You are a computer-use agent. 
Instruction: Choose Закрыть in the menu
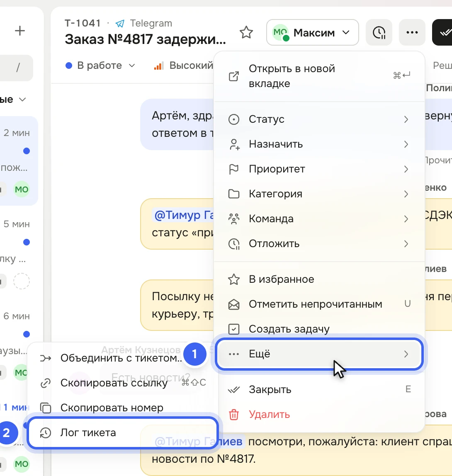[319, 389]
